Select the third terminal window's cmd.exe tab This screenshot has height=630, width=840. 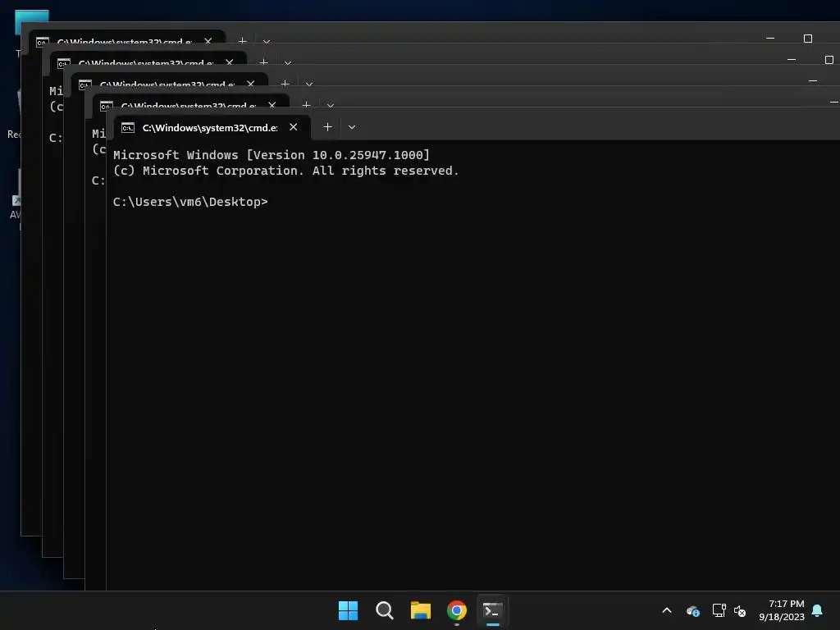[169, 81]
